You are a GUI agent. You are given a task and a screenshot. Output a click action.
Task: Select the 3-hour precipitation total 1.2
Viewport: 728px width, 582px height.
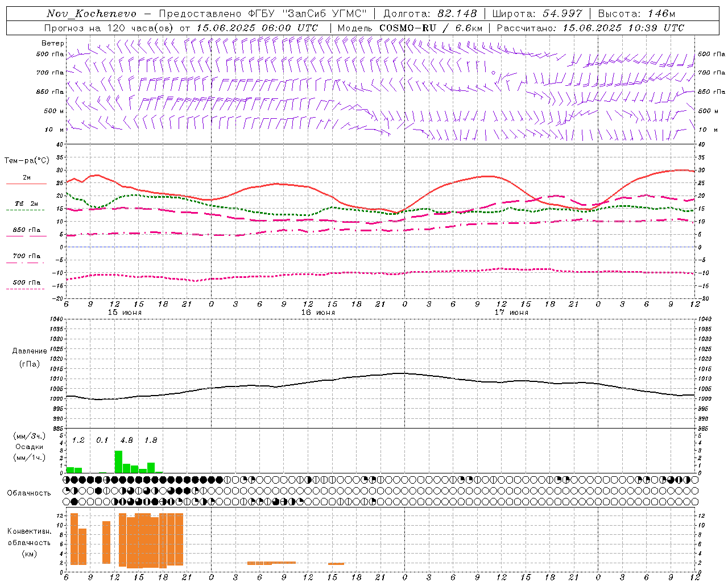click(x=78, y=440)
